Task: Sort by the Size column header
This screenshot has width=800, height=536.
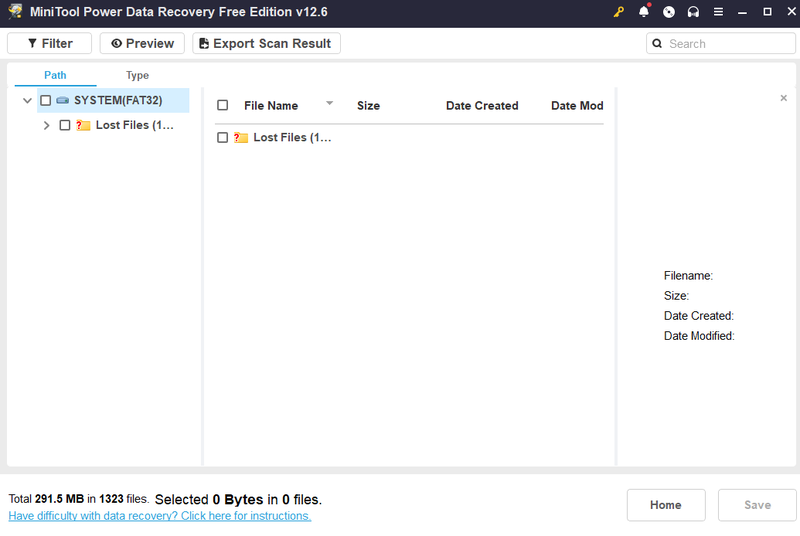Action: [x=368, y=106]
